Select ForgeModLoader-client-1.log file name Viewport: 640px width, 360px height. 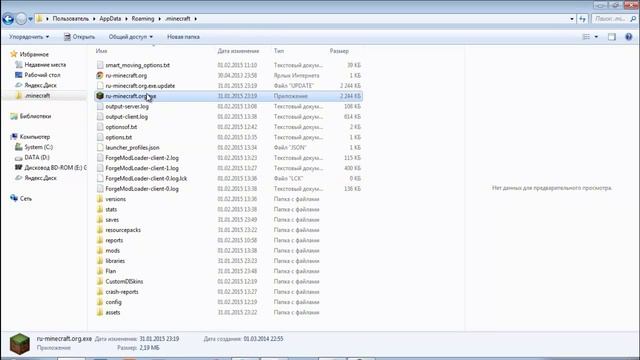coord(142,168)
